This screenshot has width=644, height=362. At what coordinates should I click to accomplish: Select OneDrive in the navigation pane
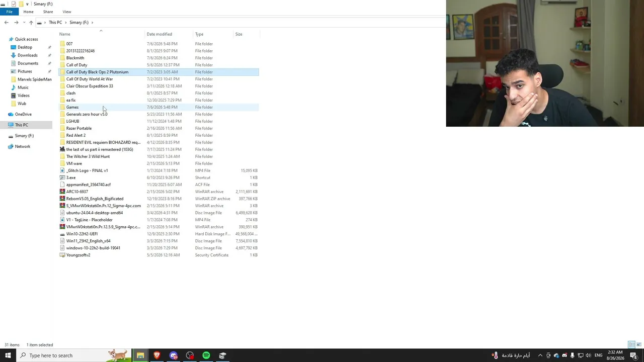[23, 114]
